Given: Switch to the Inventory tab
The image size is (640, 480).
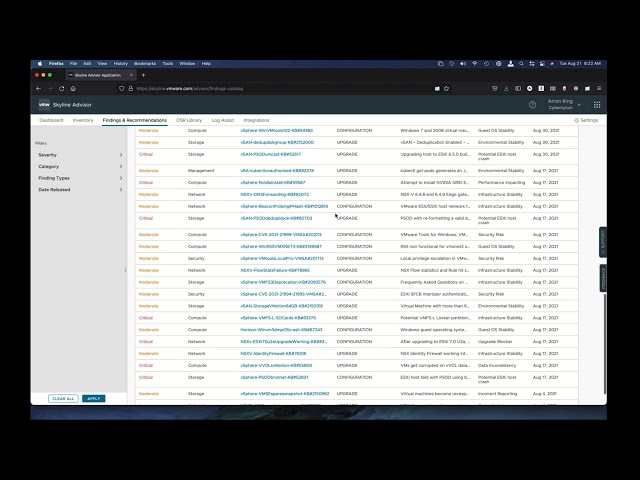Looking at the screenshot, I should pos(83,120).
